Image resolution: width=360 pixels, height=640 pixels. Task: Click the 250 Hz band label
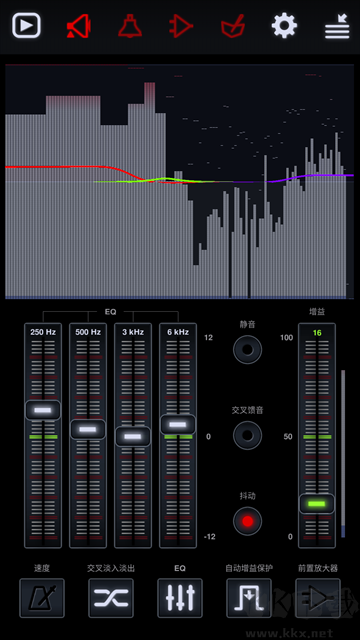pos(43,332)
